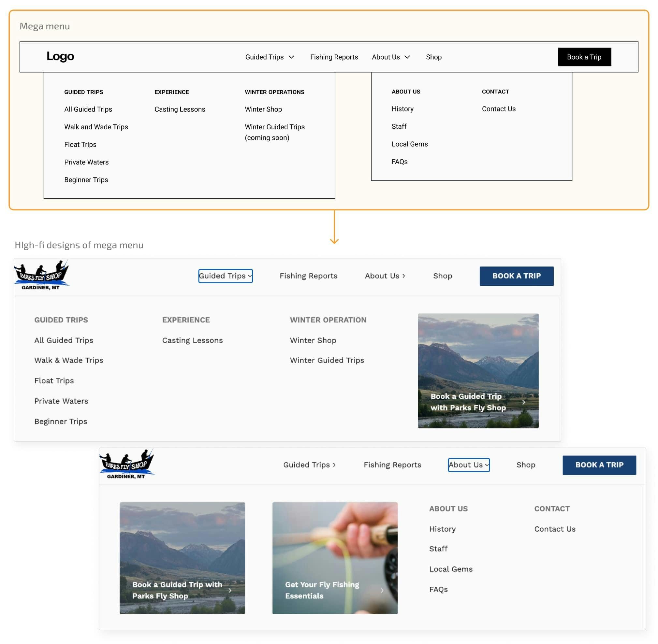The image size is (658, 644).
Task: Click arrow on mountain card in About Us menu
Action: pos(230,590)
